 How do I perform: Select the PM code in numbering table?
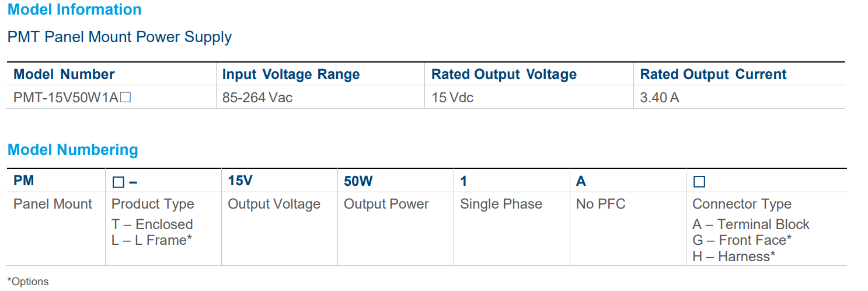pos(24,181)
